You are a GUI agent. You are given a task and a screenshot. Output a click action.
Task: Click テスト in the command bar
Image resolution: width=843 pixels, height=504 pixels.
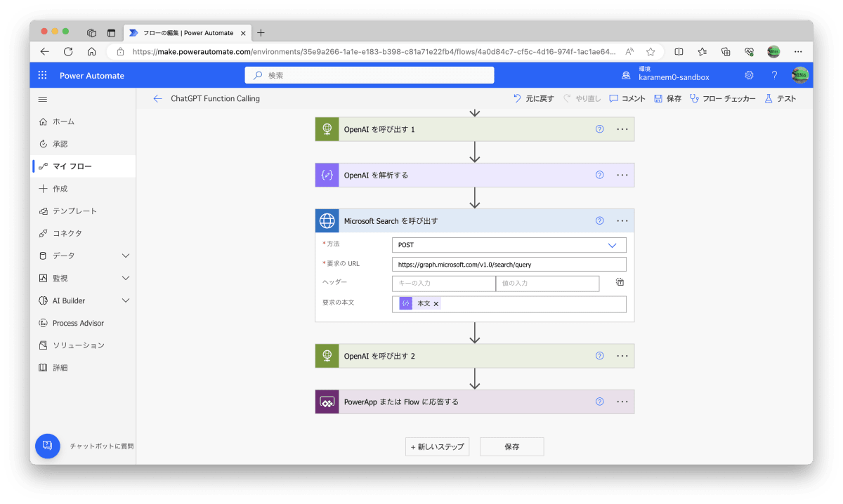780,99
